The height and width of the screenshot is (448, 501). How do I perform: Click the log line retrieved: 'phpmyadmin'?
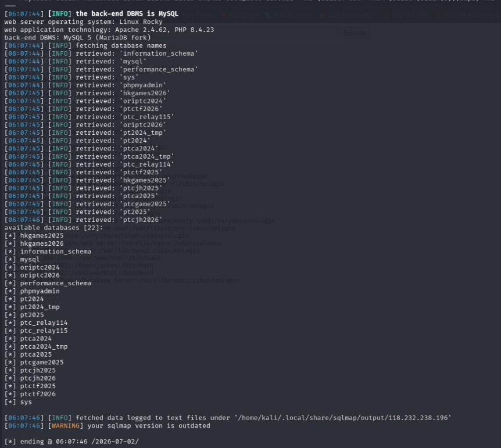[85, 85]
